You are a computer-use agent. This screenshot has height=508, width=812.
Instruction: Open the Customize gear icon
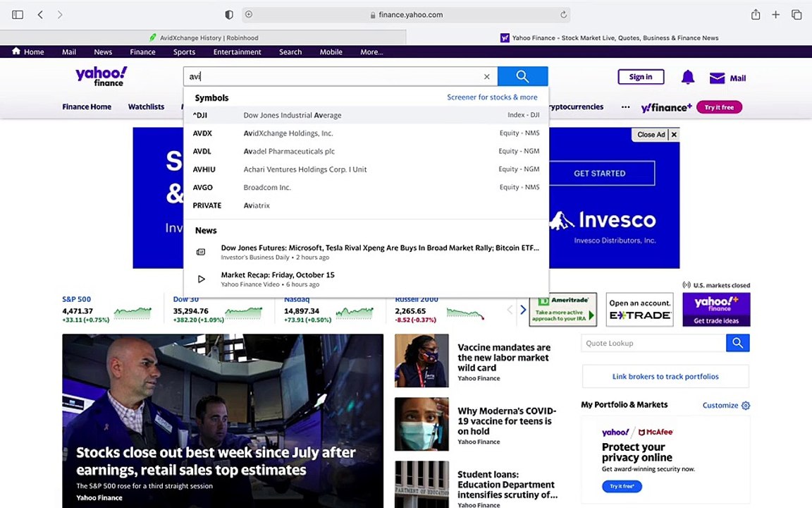[x=746, y=406]
